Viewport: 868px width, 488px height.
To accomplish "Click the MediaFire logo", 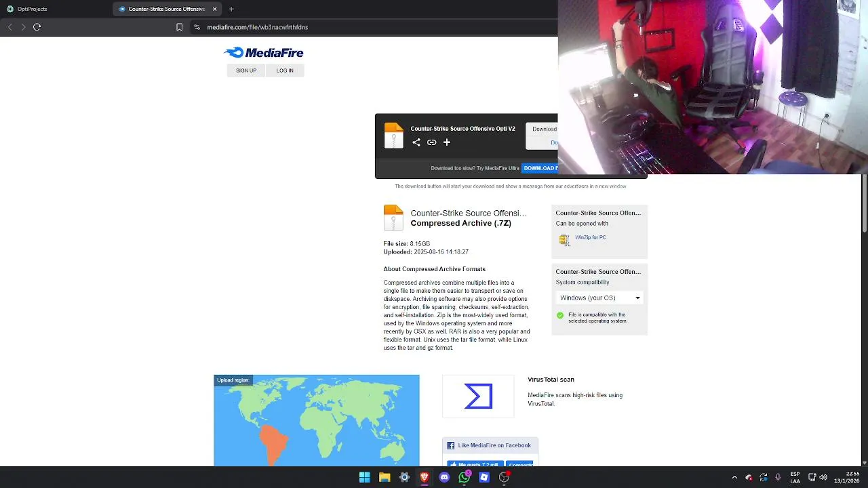I will pyautogui.click(x=264, y=53).
